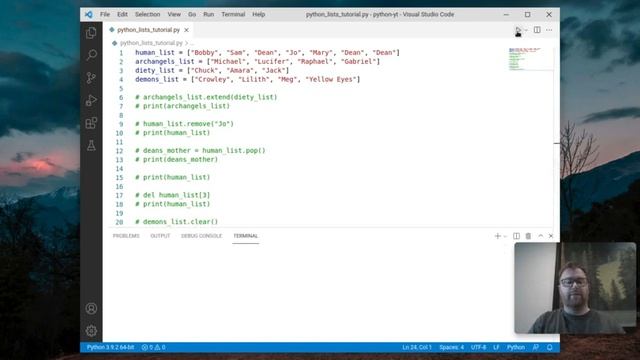
Task: Open run options dropdown beside play button
Action: [x=526, y=30]
